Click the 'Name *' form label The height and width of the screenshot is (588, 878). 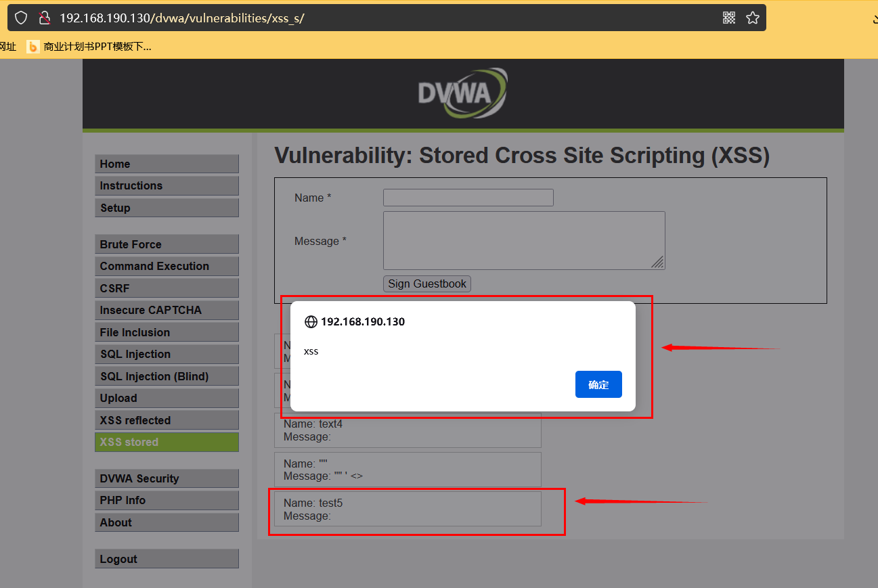coord(313,198)
